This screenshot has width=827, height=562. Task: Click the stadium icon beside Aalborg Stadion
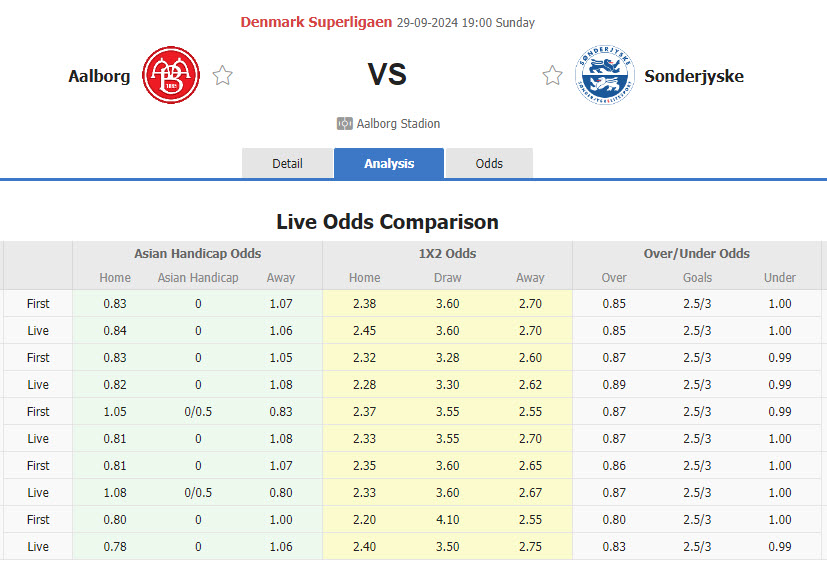point(345,124)
